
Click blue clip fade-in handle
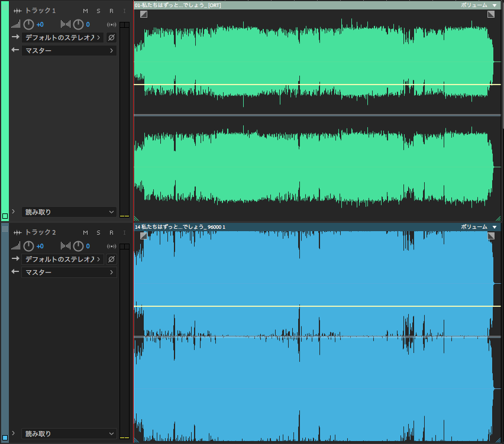144,236
